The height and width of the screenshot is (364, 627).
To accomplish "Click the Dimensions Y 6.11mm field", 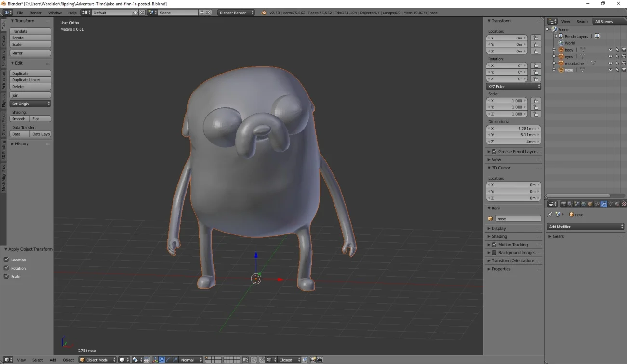I will click(513, 135).
